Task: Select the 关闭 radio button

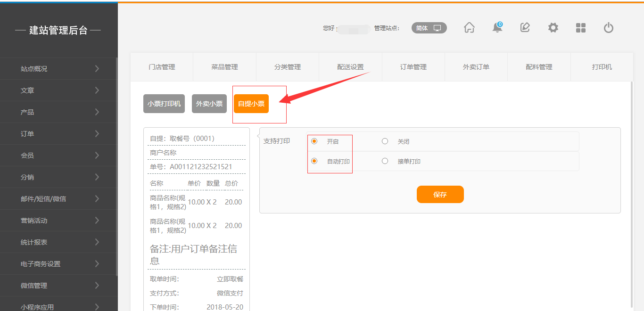Action: click(385, 141)
